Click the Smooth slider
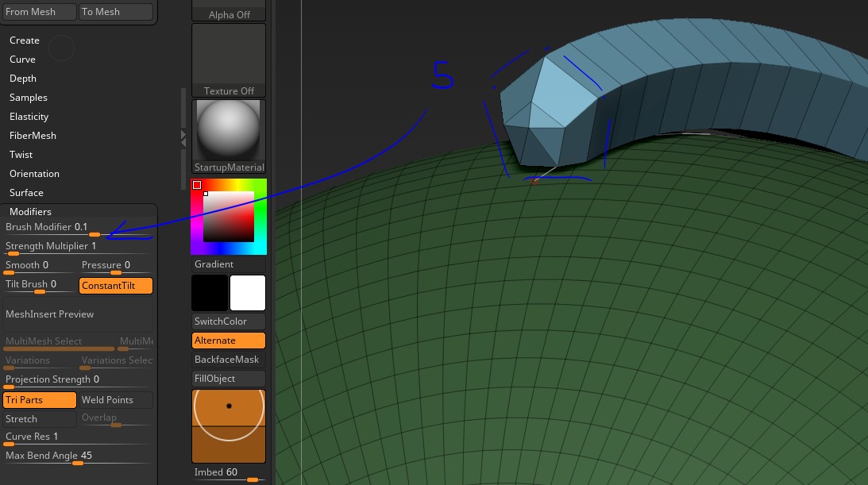 [x=39, y=268]
